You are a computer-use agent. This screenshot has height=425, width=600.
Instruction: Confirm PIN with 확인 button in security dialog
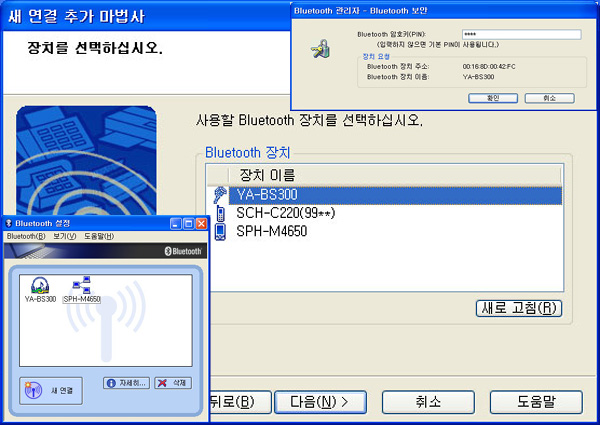(493, 98)
